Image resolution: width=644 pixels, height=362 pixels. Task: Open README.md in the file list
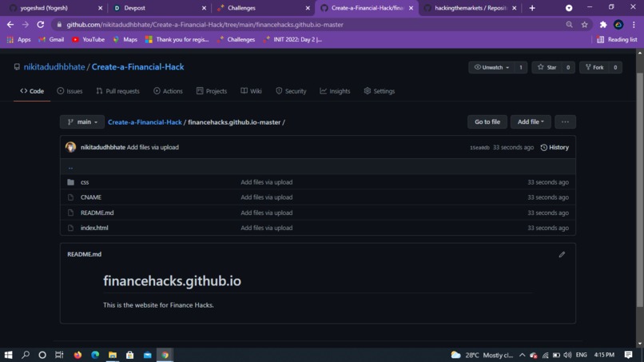coord(97,213)
